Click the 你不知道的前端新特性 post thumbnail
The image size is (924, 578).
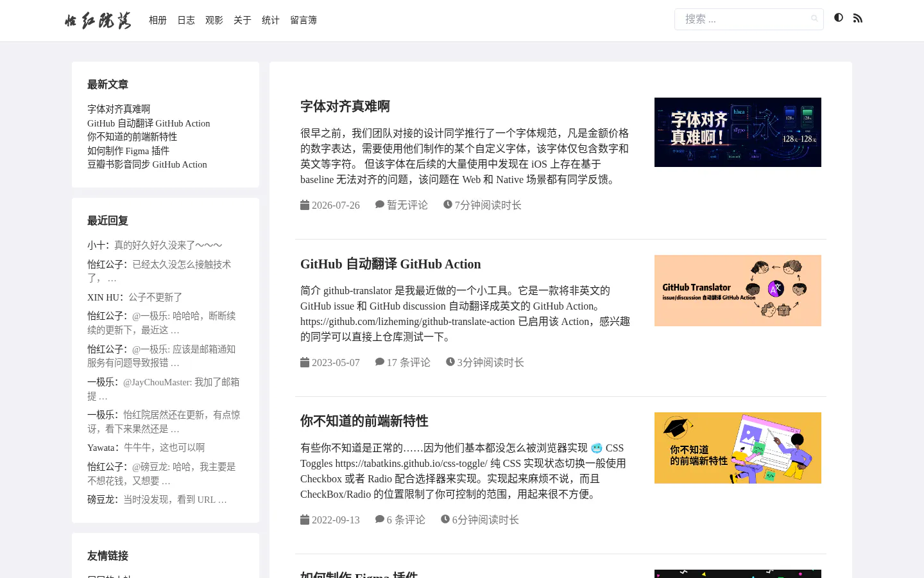click(x=738, y=448)
